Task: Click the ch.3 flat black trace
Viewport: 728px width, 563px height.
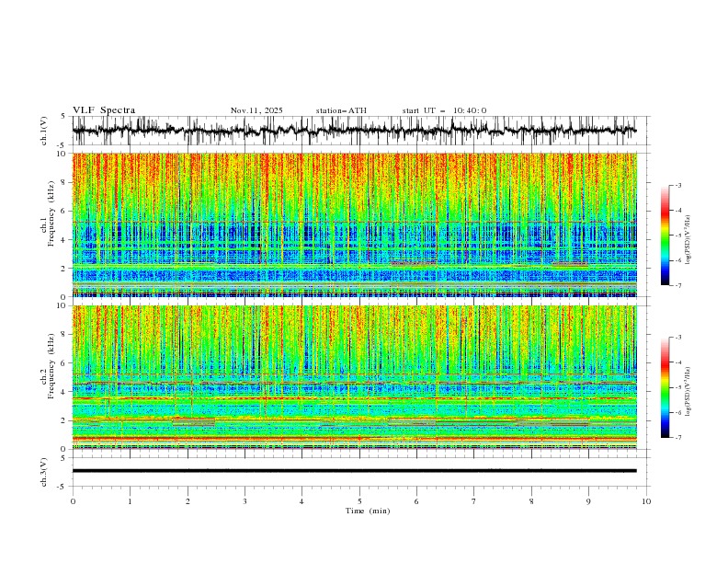Action: (x=355, y=471)
